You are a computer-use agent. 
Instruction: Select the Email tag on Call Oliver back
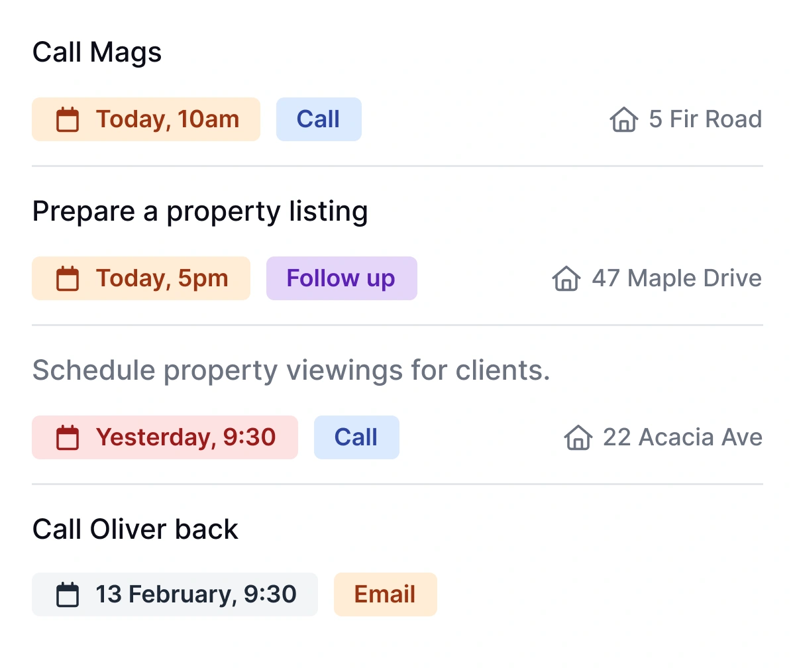coord(385,594)
